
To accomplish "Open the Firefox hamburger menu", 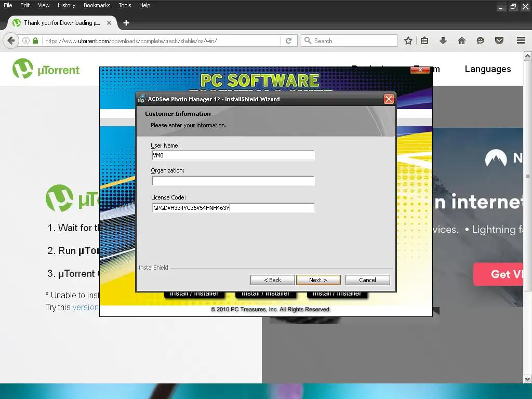I will 521,41.
